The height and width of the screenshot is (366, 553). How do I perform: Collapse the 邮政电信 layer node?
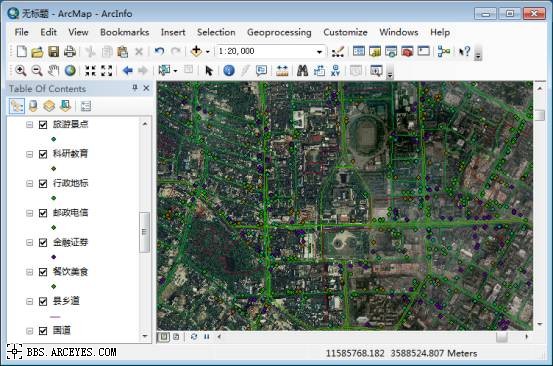click(30, 213)
